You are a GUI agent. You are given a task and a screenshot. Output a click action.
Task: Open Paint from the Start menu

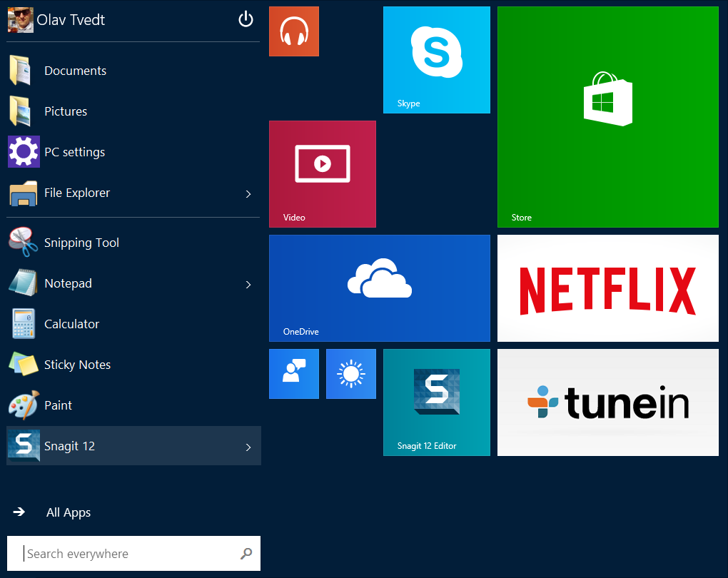pyautogui.click(x=57, y=405)
